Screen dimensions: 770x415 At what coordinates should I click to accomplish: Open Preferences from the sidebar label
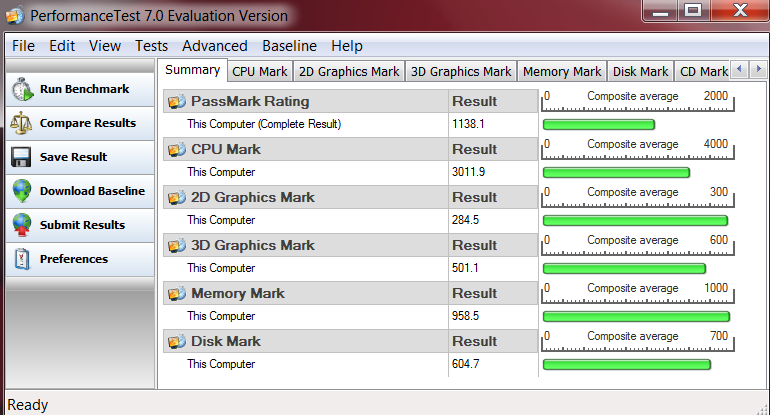pos(74,259)
